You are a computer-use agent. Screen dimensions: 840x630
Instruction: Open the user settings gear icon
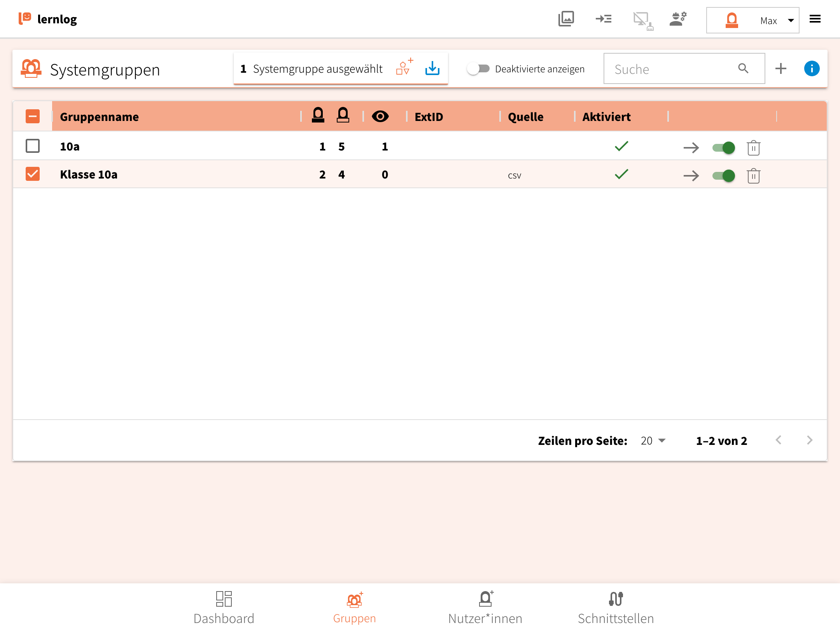click(x=678, y=19)
